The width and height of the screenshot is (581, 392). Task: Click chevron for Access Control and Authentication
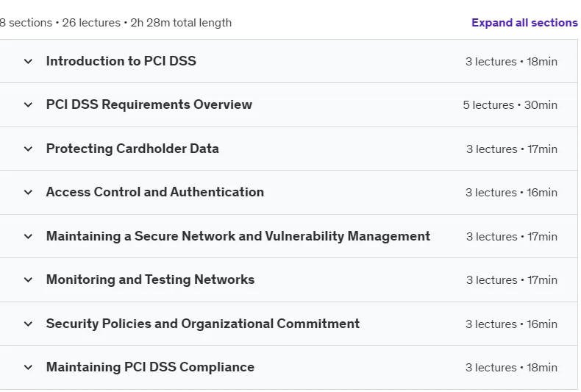(28, 192)
